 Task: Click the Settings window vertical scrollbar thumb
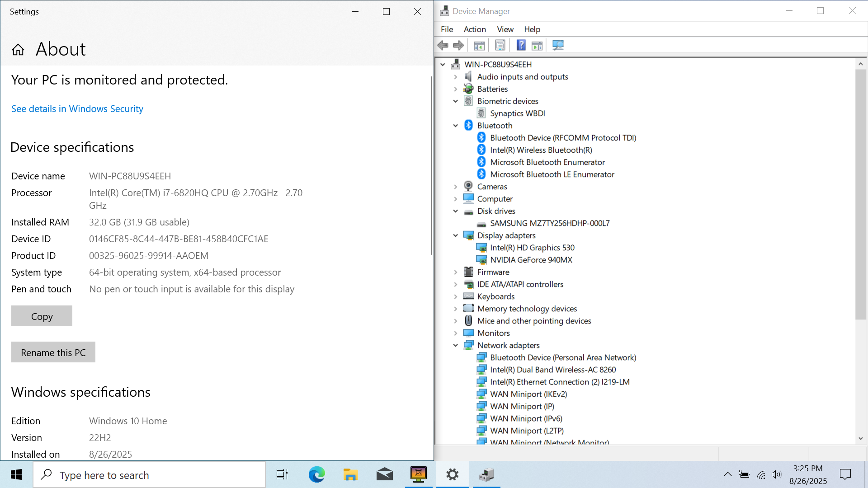pos(431,165)
